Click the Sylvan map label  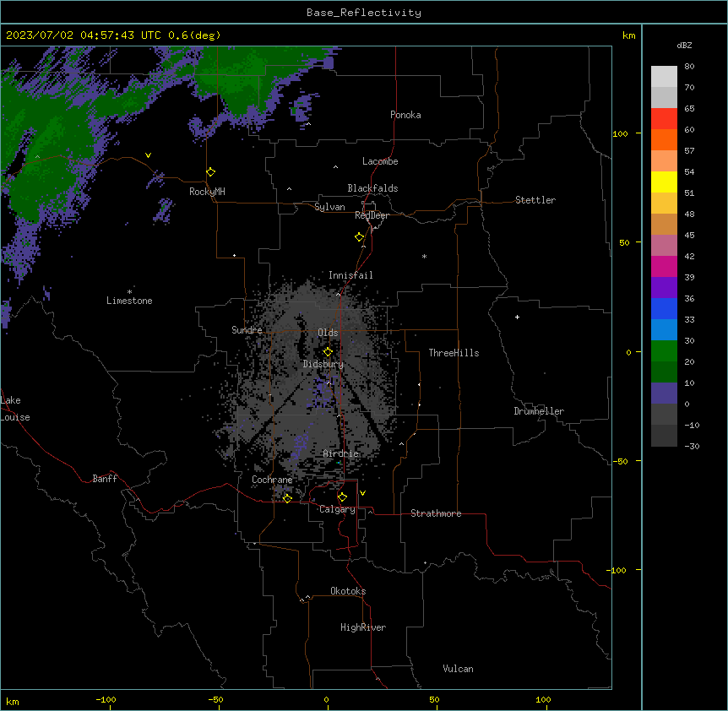pos(329,207)
